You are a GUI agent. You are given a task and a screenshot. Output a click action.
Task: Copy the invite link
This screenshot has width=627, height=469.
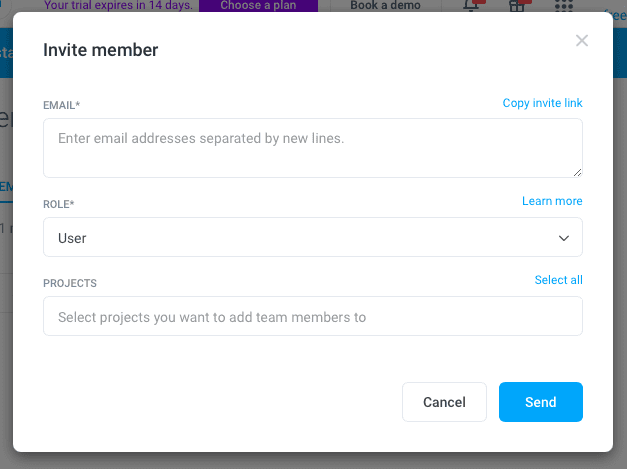tap(542, 103)
